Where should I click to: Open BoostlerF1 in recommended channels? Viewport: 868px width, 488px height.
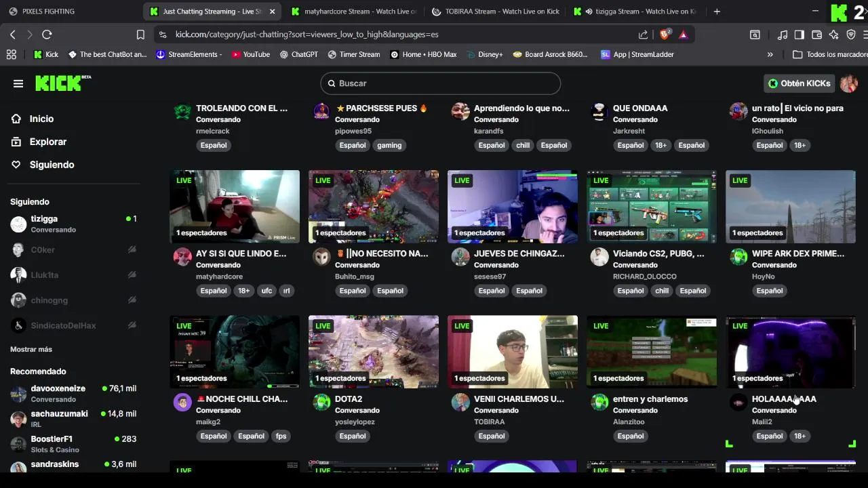pos(73,444)
